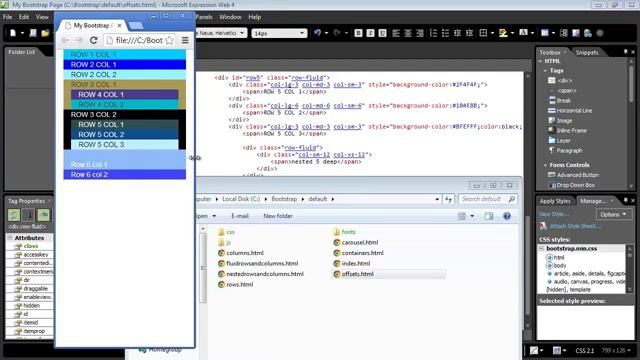Image resolution: width=640 pixels, height=360 pixels.
Task: Increase indent position icon
Action: coord(469,33)
